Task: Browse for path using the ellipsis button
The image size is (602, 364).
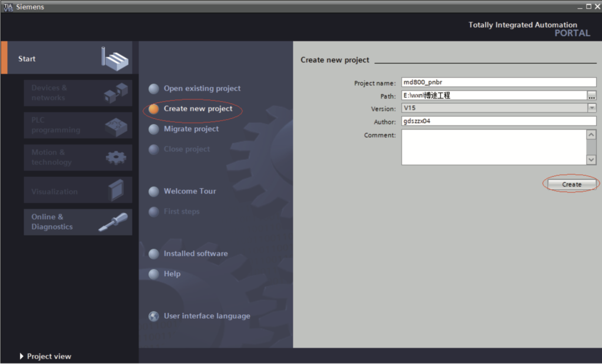Action: [592, 95]
